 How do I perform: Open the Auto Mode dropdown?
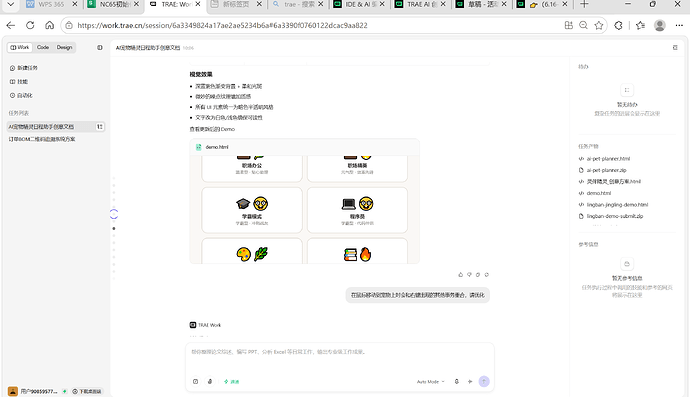(x=430, y=382)
